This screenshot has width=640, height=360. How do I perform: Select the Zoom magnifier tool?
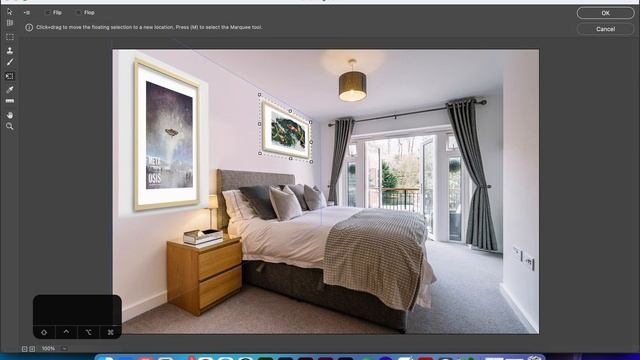[x=9, y=127]
